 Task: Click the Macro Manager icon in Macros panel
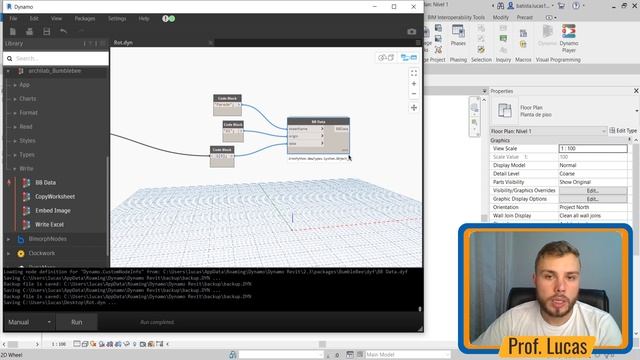(x=523, y=33)
